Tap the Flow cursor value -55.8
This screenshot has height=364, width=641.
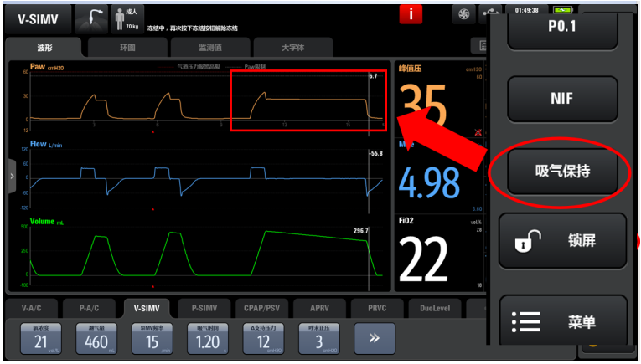click(x=375, y=153)
